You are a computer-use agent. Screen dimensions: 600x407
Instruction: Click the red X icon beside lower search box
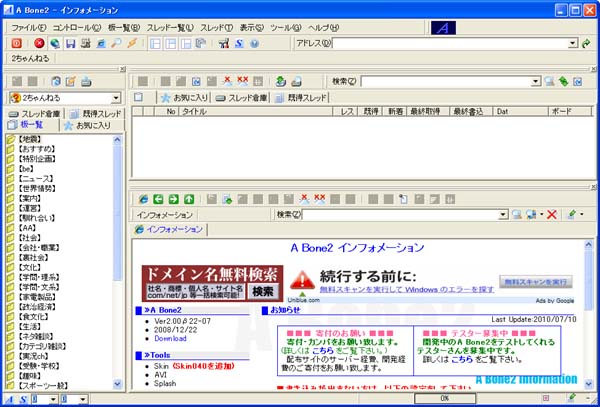tap(551, 215)
